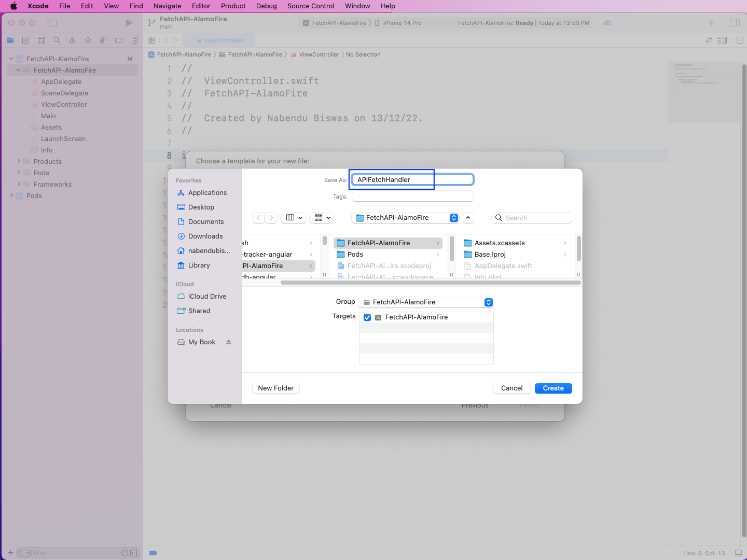Open the Source Control menu
This screenshot has height=560, width=747.
coord(310,6)
